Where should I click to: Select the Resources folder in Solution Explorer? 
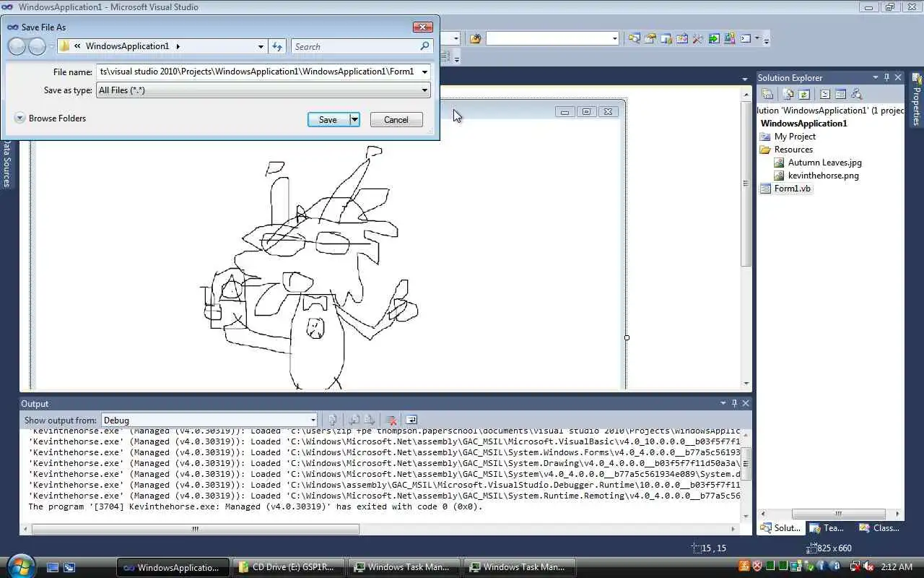793,150
